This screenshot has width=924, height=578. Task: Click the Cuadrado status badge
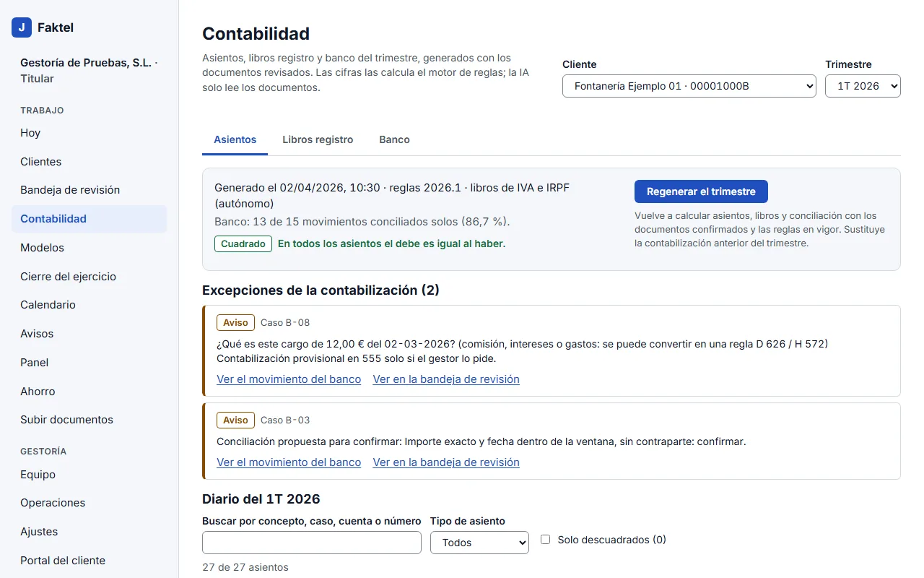click(243, 244)
